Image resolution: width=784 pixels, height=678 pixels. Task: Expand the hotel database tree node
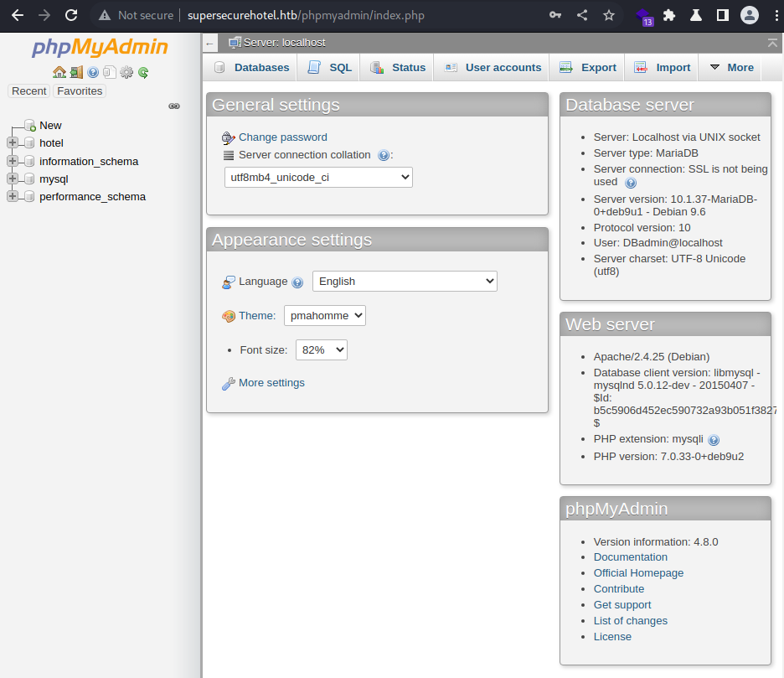[13, 142]
